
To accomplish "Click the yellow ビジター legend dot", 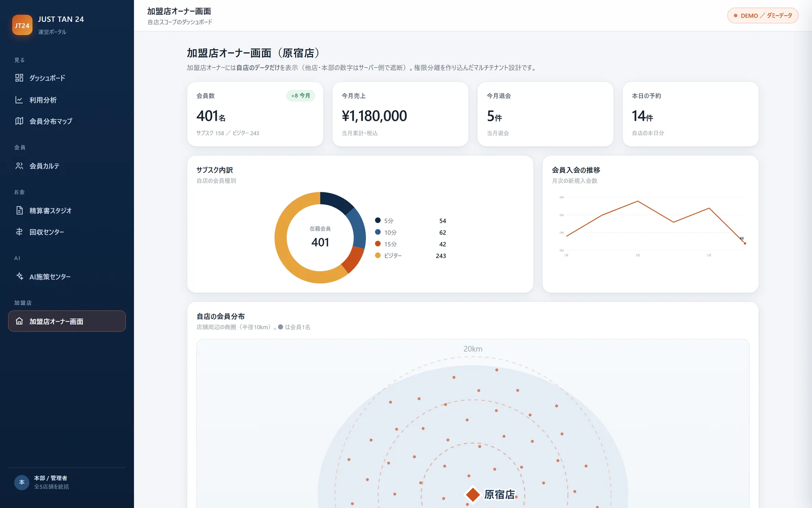I will (378, 255).
